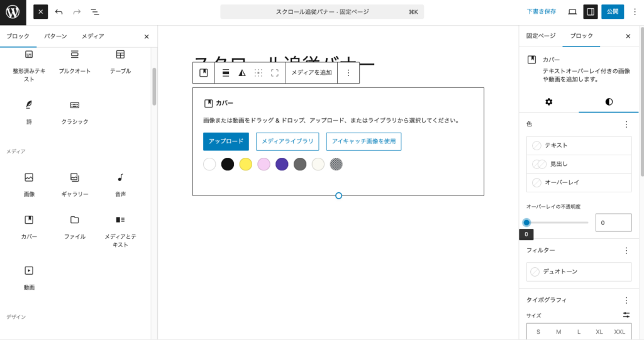Viewport: 644px width, 342px height.
Task: Click the cover block resize handle
Action: click(338, 196)
